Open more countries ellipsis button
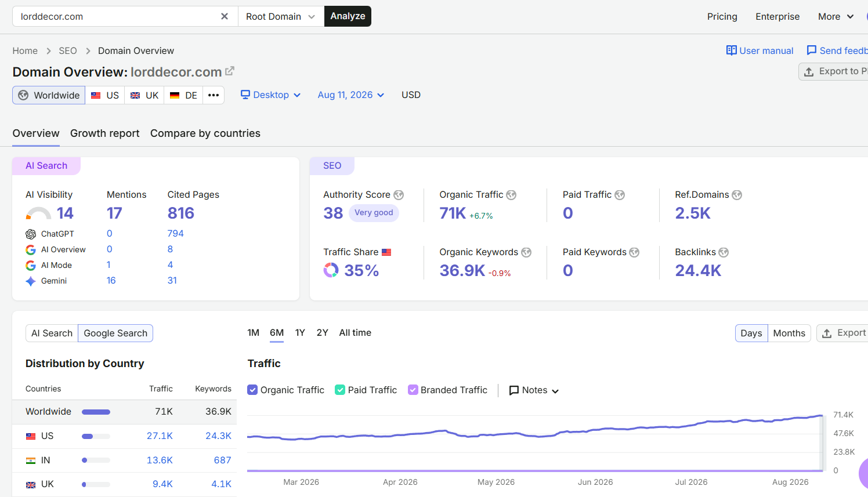Screen dimensions: 868x497 click(214, 95)
